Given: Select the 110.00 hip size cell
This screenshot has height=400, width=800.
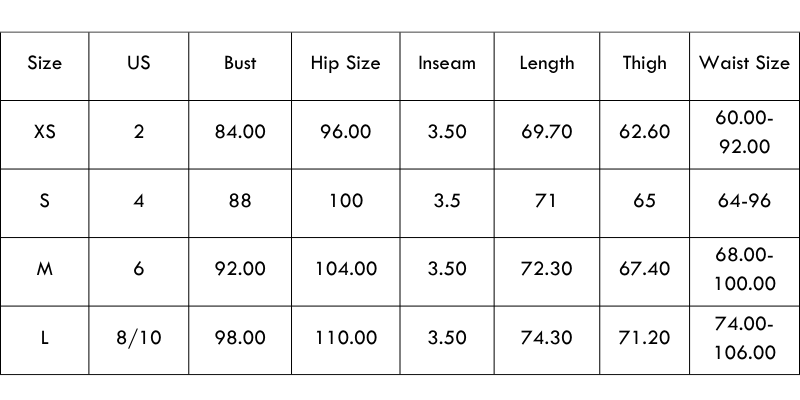Looking at the screenshot, I should (346, 338).
